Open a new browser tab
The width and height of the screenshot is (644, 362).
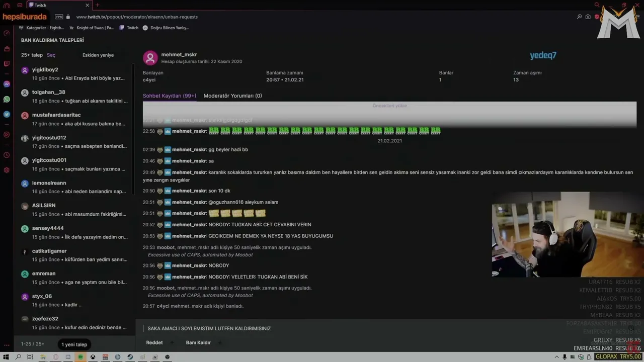click(98, 5)
